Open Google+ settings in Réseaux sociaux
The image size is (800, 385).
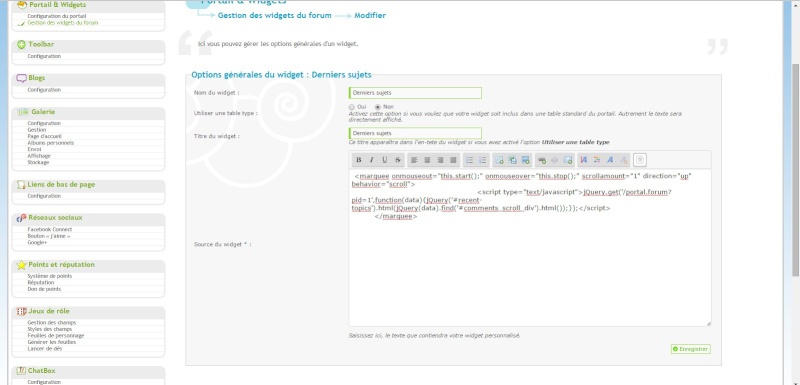(x=37, y=243)
